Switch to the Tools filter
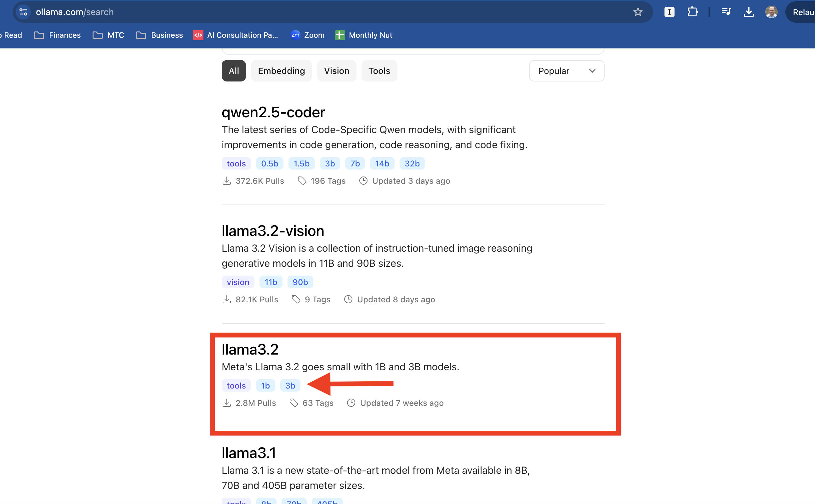 click(x=379, y=71)
